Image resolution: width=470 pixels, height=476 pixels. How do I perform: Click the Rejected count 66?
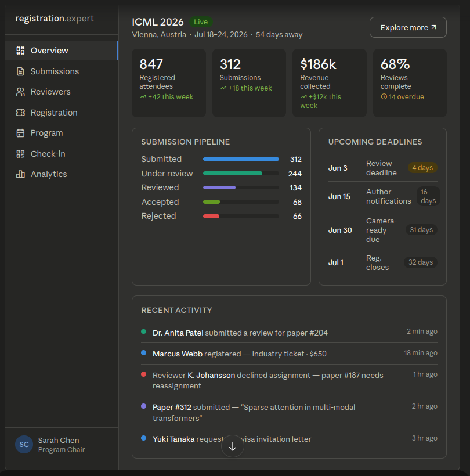tap(297, 216)
